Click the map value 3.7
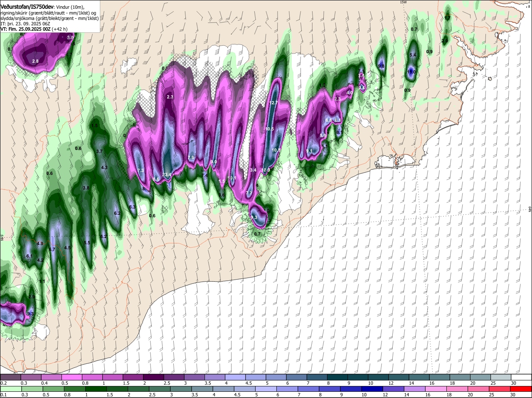 (99, 151)
